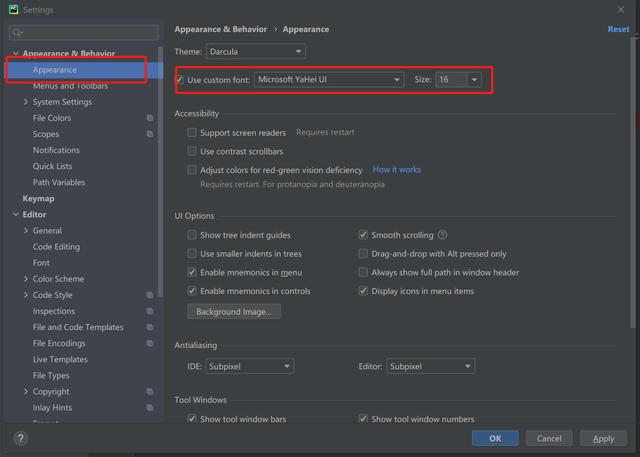Enable Use contrast scrollbars

point(191,151)
